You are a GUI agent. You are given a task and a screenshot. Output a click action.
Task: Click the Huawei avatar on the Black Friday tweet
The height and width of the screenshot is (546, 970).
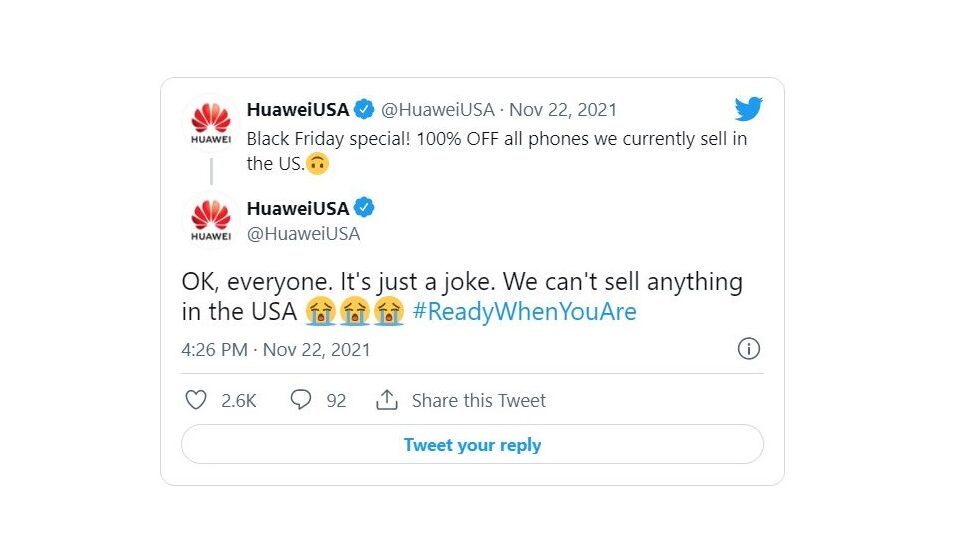click(211, 126)
